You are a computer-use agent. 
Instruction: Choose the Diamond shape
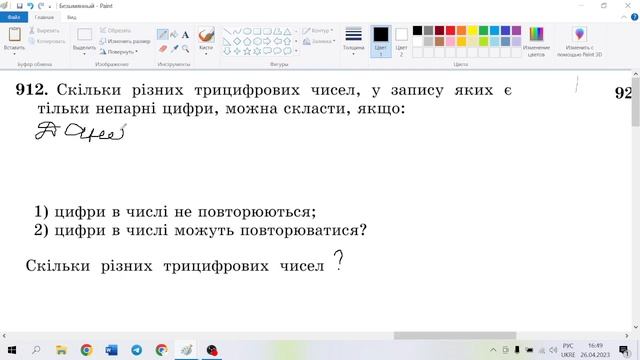point(237,41)
